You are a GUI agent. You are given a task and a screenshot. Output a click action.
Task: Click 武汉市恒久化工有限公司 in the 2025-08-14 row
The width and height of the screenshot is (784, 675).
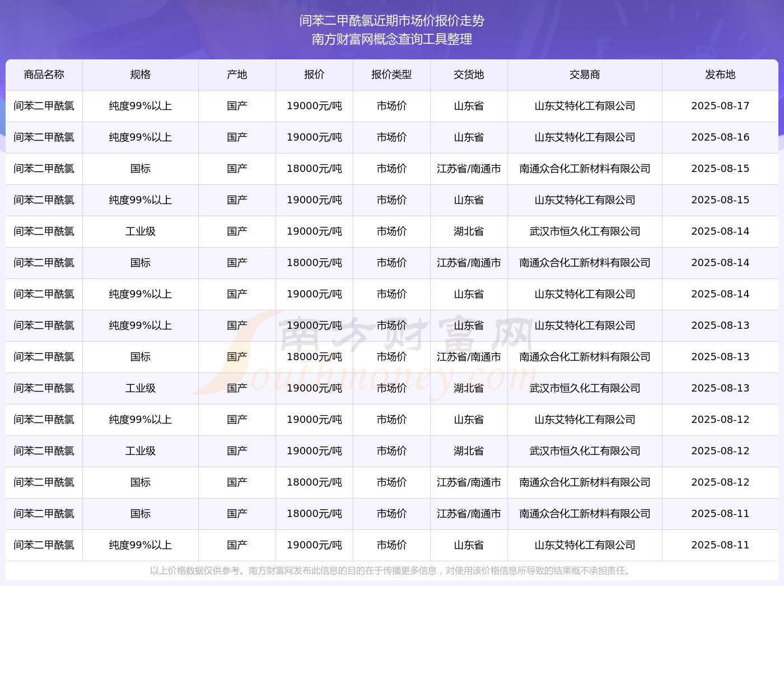pyautogui.click(x=585, y=231)
